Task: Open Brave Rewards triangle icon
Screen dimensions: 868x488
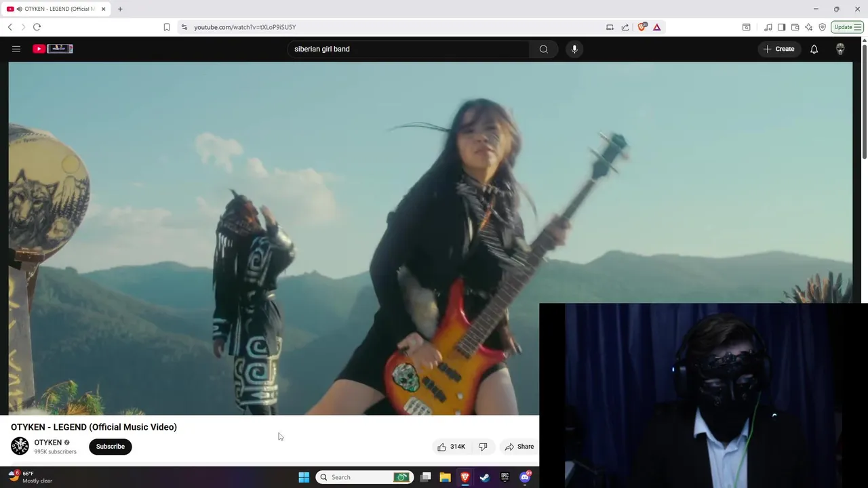Action: pos(656,27)
